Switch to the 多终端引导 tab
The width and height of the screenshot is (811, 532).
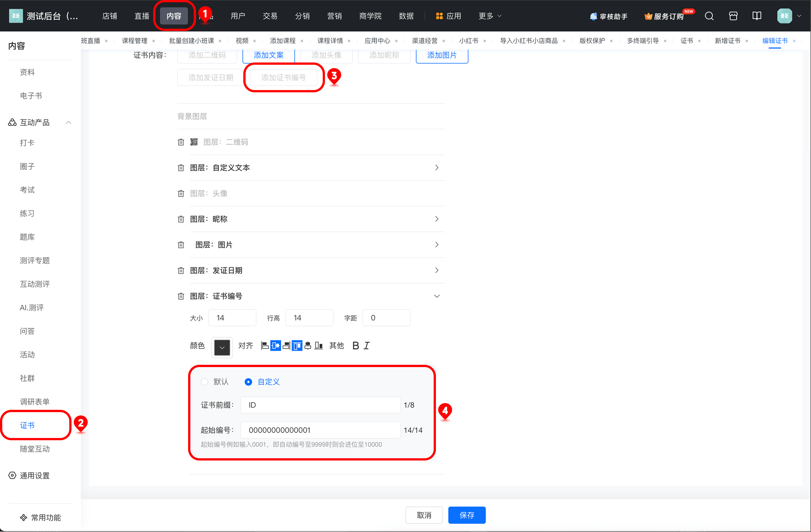(x=643, y=41)
